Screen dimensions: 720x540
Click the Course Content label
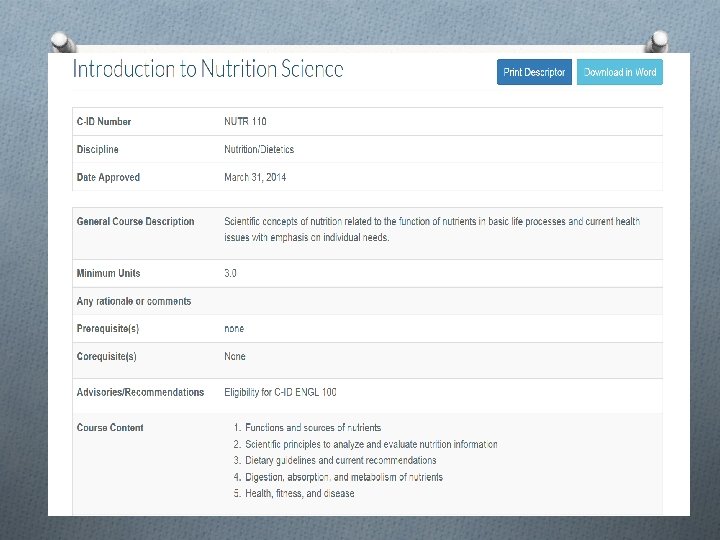click(110, 428)
